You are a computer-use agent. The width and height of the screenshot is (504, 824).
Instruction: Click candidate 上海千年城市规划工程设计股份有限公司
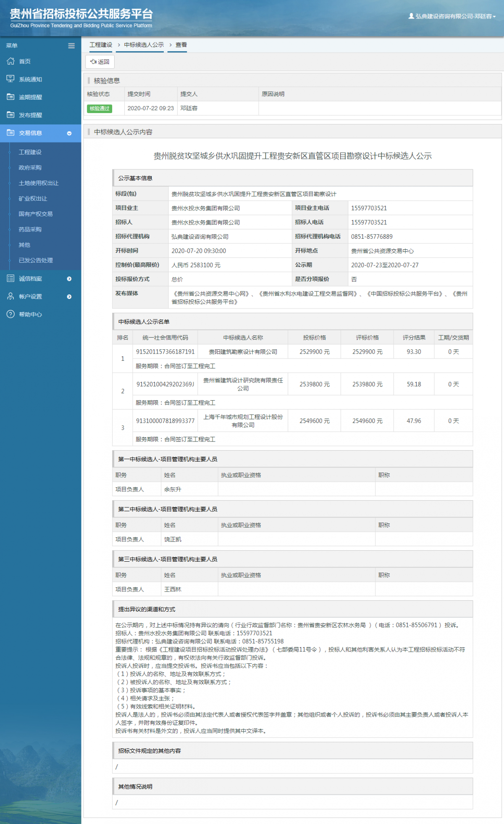click(x=243, y=421)
